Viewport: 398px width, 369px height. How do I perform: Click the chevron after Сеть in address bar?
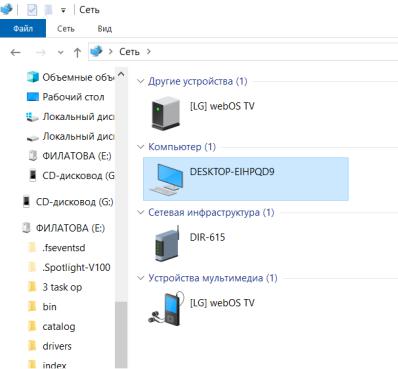coord(149,52)
